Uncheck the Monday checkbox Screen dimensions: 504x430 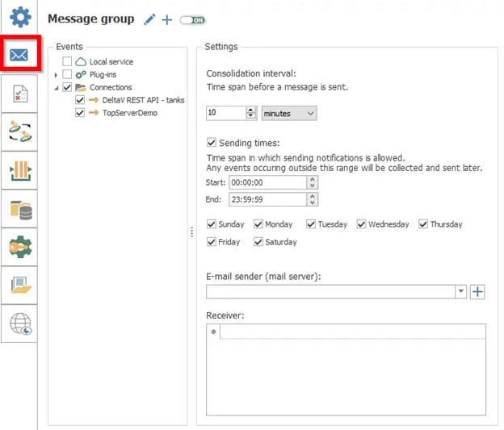tap(258, 223)
